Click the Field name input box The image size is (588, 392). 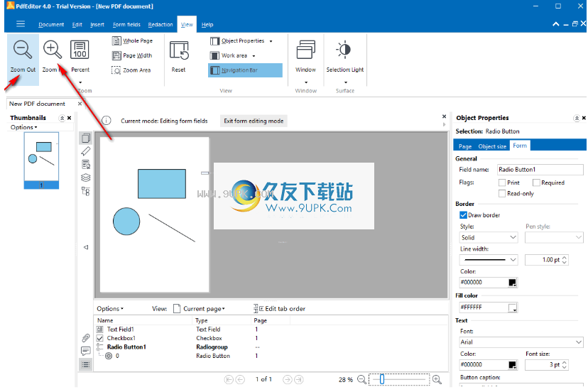coord(540,170)
